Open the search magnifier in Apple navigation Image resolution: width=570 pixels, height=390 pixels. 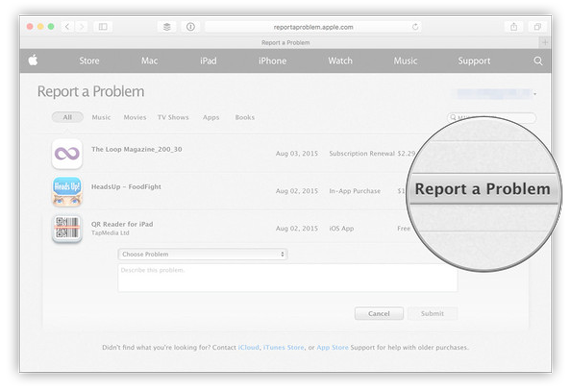tap(538, 61)
